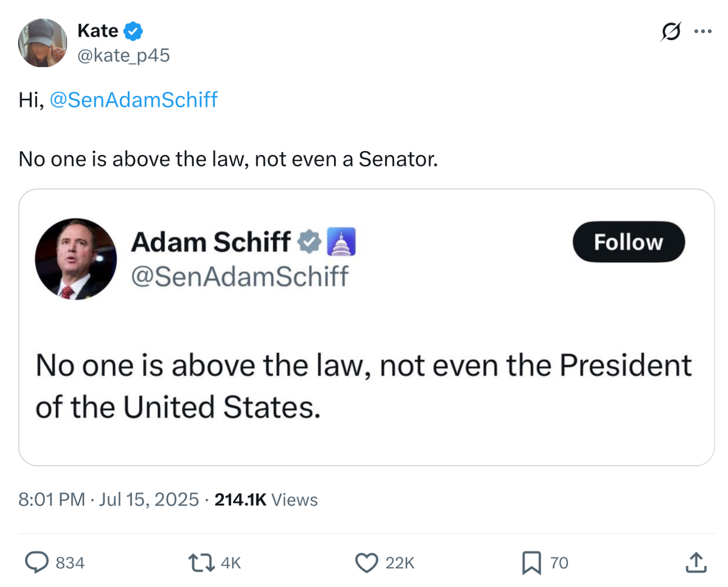This screenshot has height=587, width=728.
Task: Click Adam Schiff's gray verified badge
Action: (310, 242)
